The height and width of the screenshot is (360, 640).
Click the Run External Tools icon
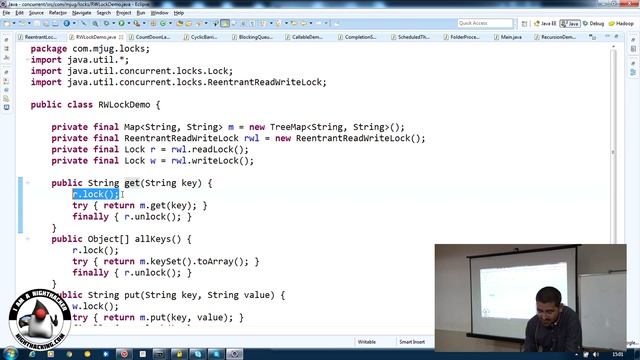137,23
